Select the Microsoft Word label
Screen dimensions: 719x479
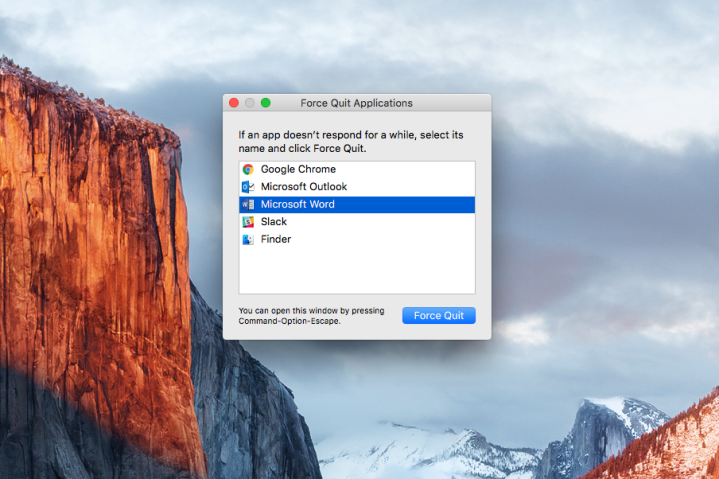click(298, 204)
